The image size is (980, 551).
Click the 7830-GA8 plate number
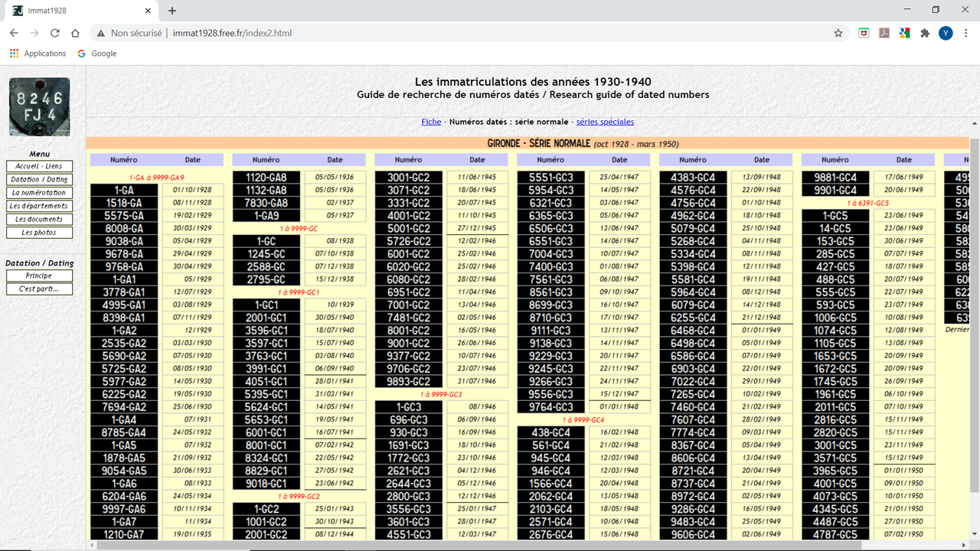point(266,203)
